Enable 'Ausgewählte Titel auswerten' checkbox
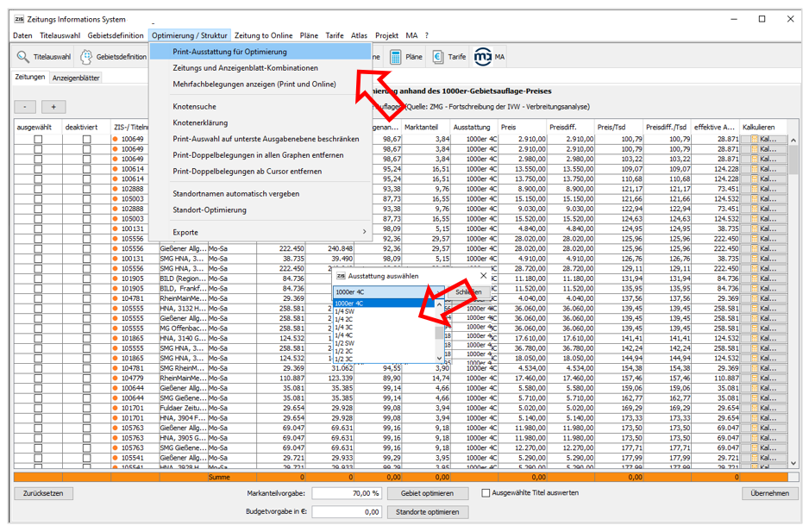The image size is (809, 532). tap(486, 493)
